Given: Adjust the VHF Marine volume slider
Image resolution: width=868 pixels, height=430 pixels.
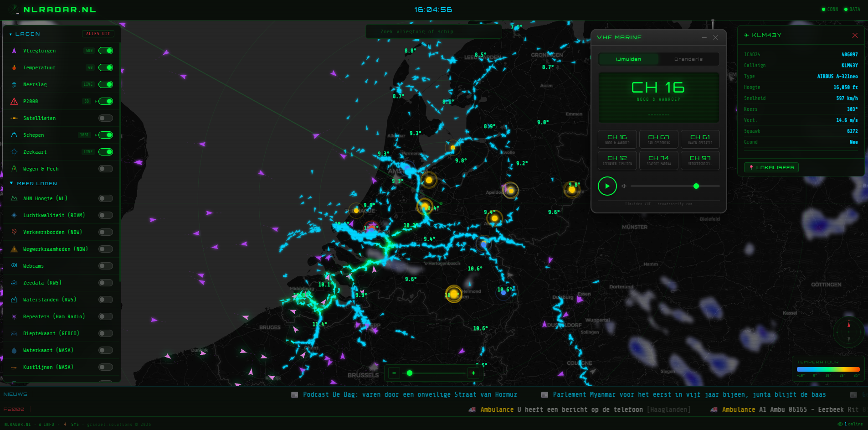Looking at the screenshot, I should tap(696, 186).
